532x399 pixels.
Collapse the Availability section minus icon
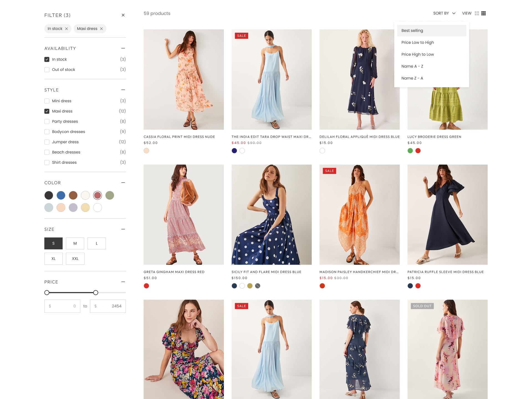tap(123, 48)
